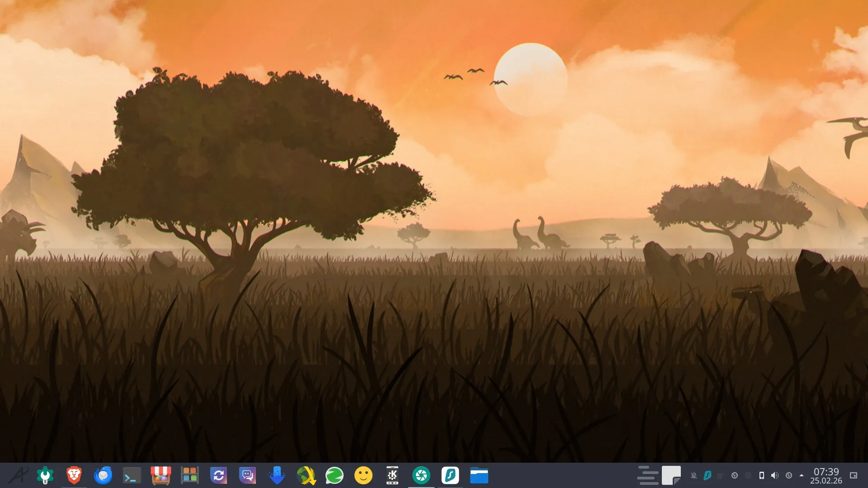Launch the Thunderbird mail client
Viewport: 868px width, 488px height.
(x=103, y=475)
